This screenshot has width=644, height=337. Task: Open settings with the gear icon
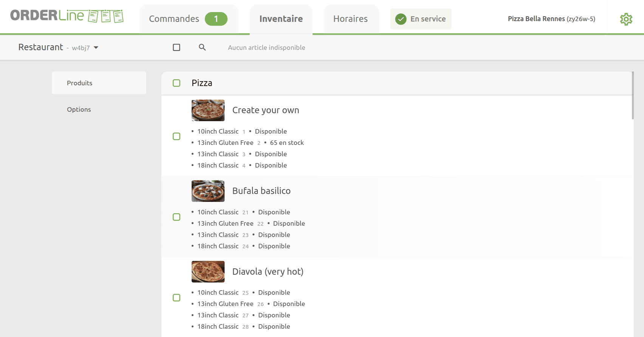626,19
